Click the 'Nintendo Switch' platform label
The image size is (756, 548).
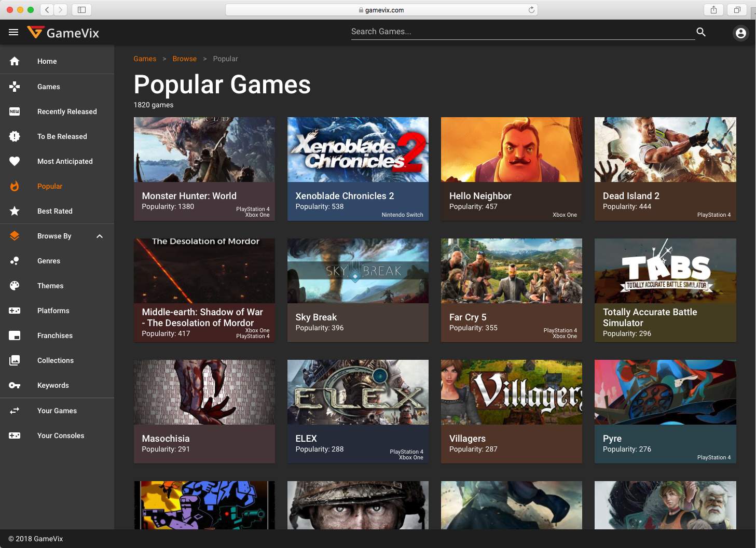403,215
